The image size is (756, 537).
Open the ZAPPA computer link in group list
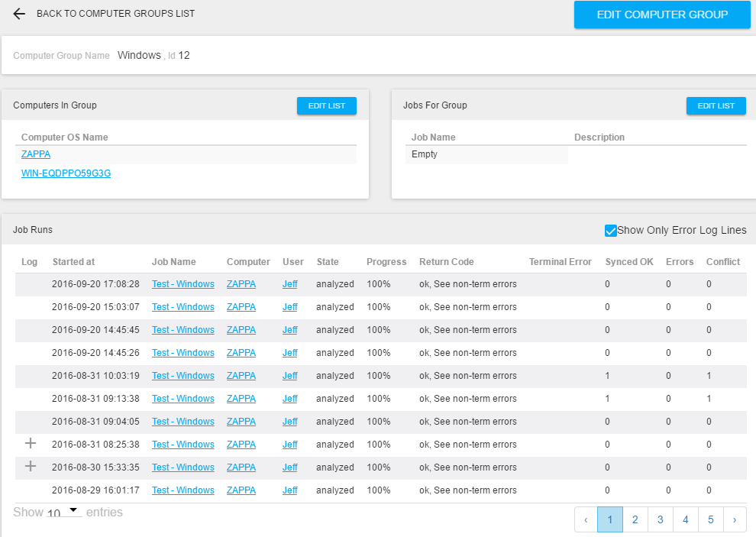(x=36, y=154)
